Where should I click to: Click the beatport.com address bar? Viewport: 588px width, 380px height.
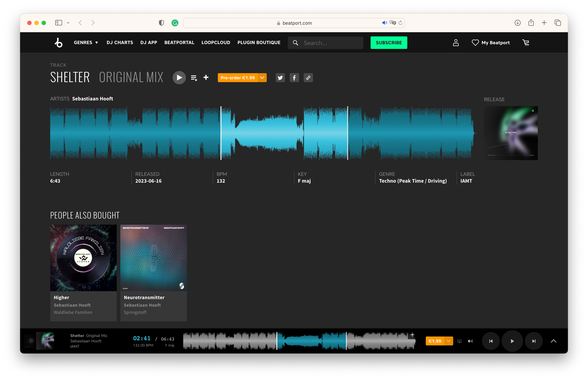click(294, 23)
